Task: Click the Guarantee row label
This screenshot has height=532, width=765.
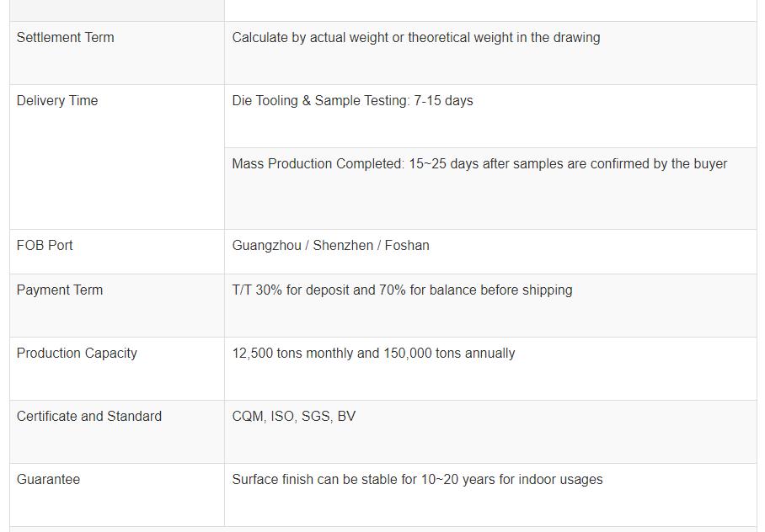Action: coord(49,480)
